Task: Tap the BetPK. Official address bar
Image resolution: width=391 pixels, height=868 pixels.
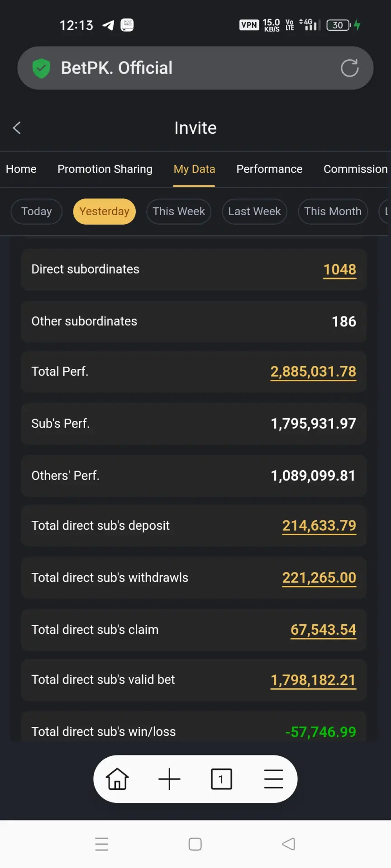Action: click(x=195, y=68)
